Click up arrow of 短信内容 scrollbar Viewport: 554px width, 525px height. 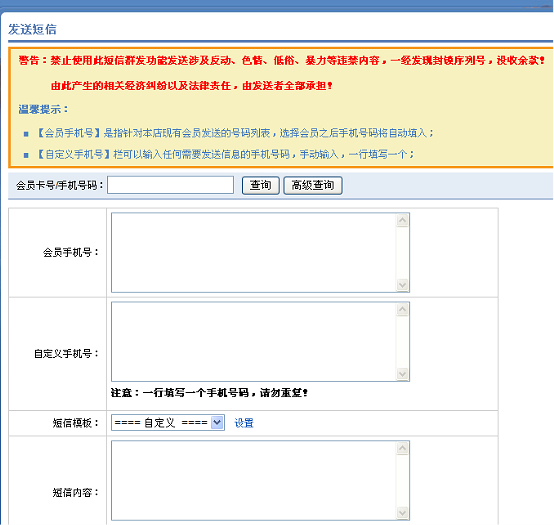[402, 448]
